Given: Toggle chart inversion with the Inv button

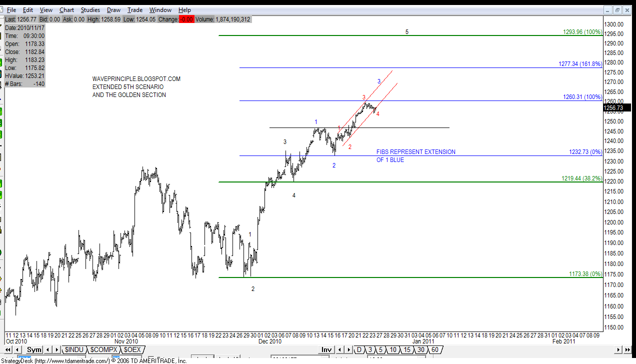Looking at the screenshot, I should 326,349.
